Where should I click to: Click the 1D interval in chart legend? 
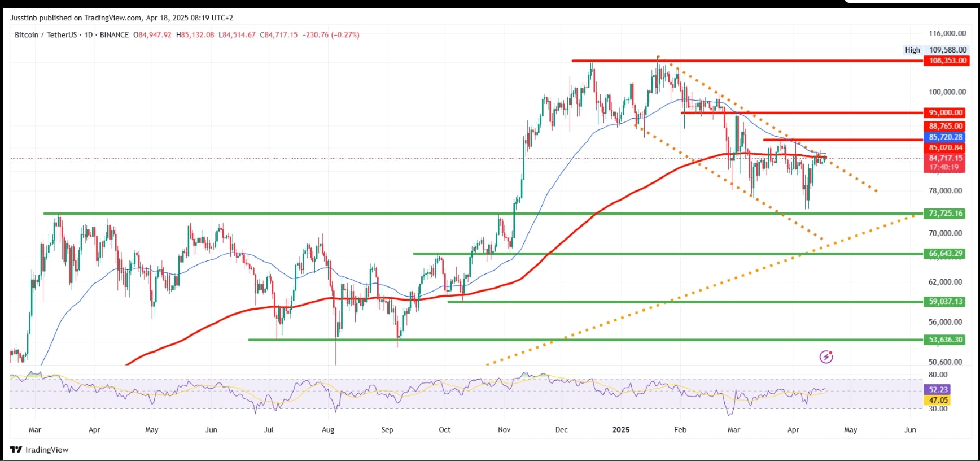click(89, 35)
